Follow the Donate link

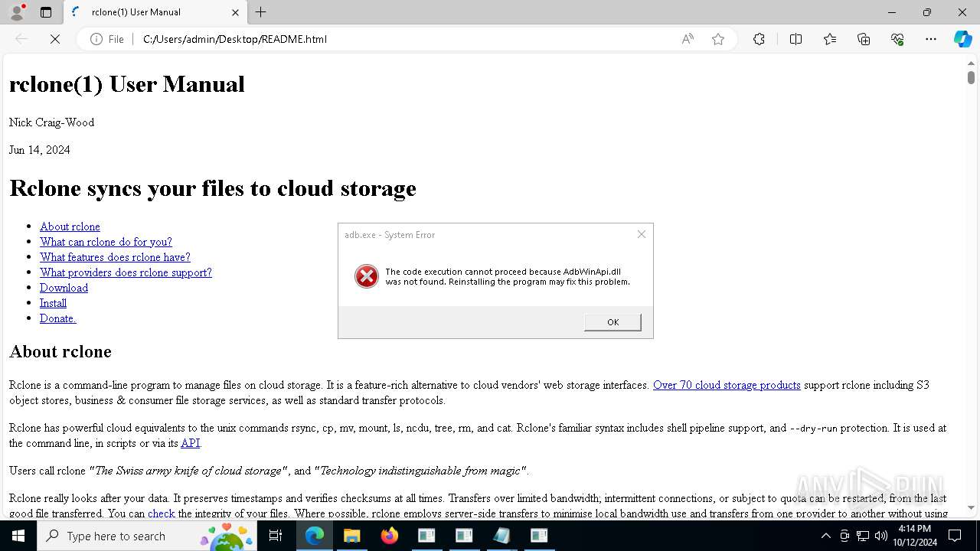57,318
